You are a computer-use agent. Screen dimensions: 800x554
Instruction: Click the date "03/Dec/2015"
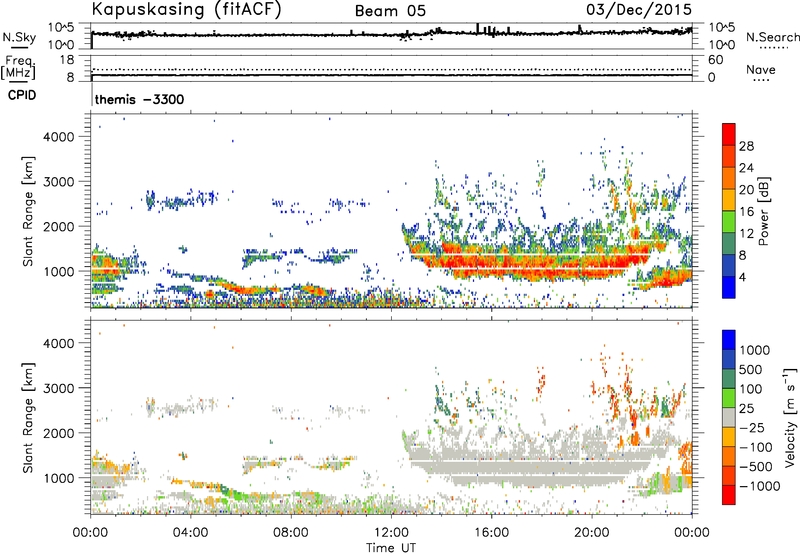click(639, 9)
